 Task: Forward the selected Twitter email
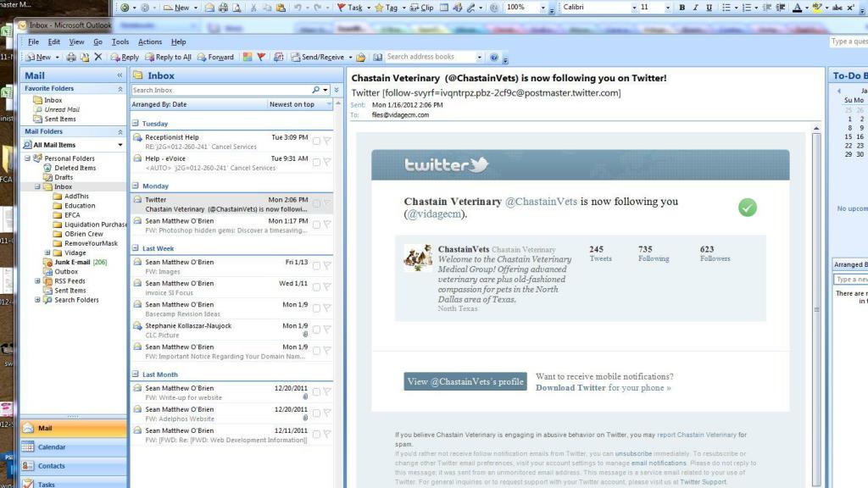click(215, 57)
